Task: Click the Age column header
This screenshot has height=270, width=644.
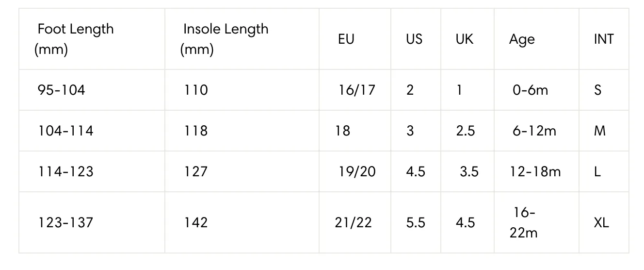Action: [522, 40]
